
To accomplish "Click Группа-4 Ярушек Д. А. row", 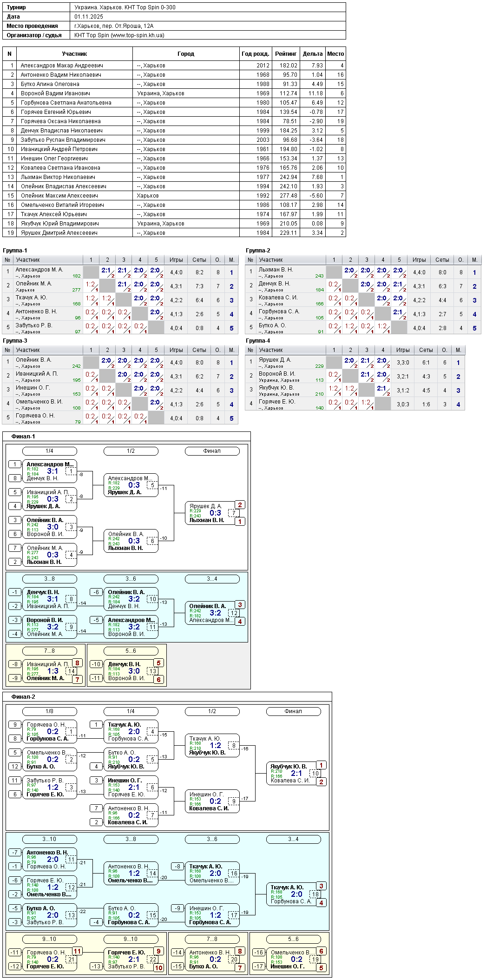I will (355, 363).
